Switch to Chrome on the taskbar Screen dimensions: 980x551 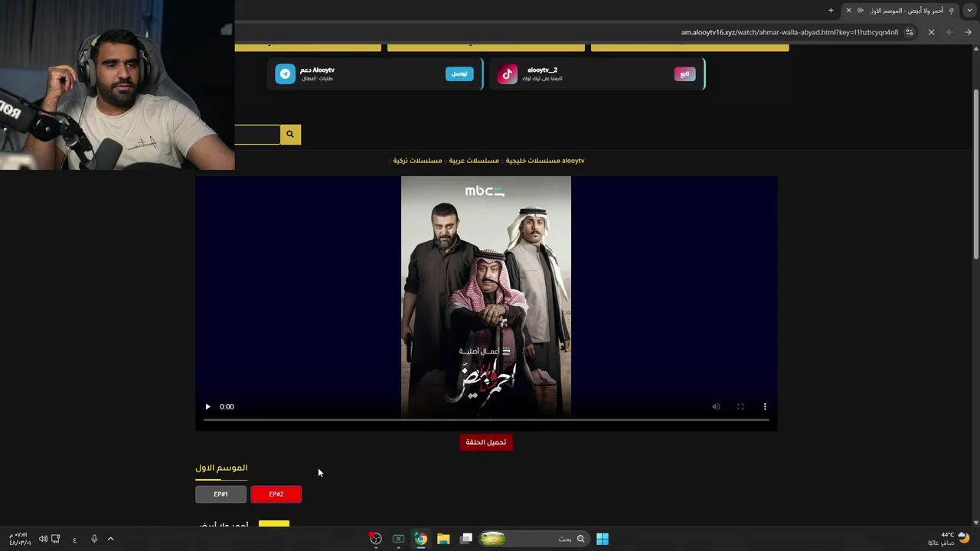[421, 539]
